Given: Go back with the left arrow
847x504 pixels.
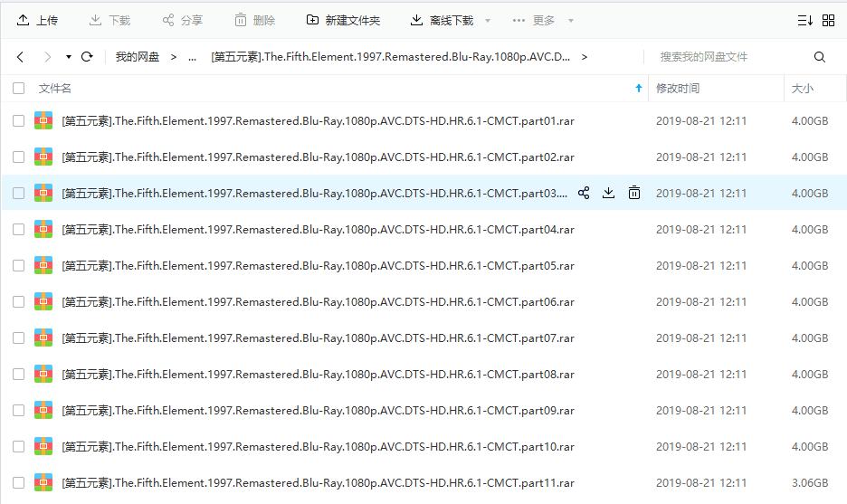Looking at the screenshot, I should 21,57.
